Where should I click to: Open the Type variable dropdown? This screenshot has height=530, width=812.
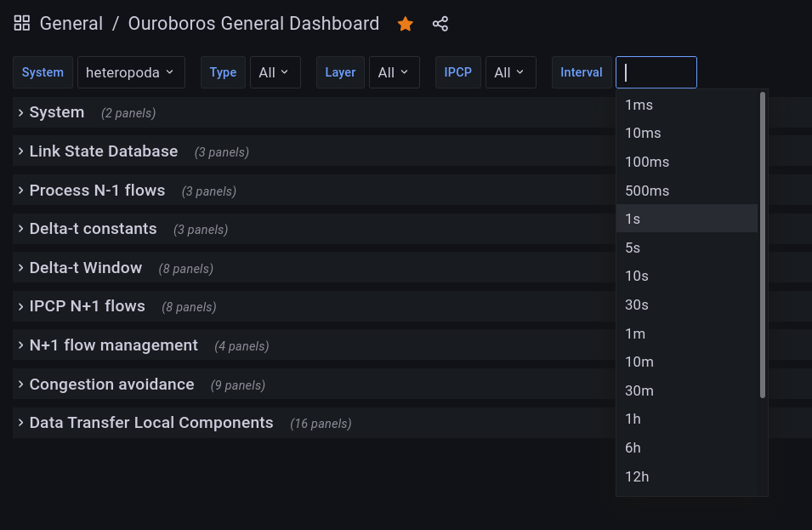coord(275,72)
